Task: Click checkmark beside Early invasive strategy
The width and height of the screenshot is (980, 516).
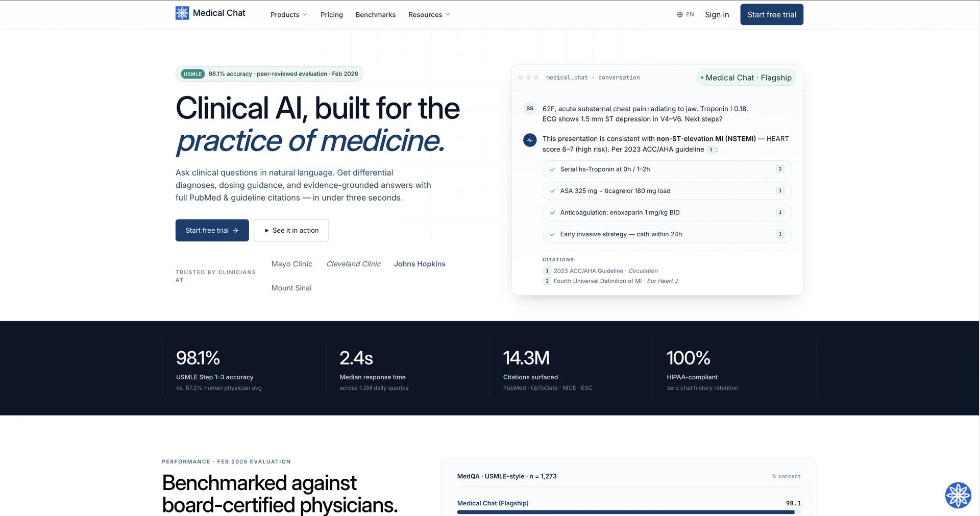Action: [552, 234]
